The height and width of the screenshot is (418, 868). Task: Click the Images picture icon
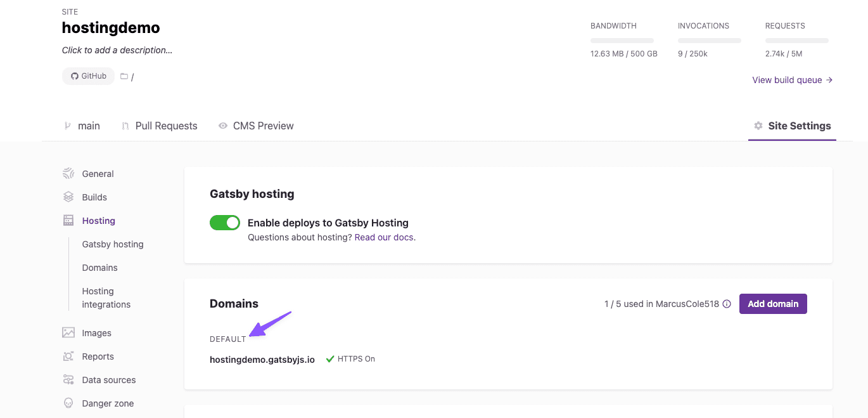(x=68, y=333)
